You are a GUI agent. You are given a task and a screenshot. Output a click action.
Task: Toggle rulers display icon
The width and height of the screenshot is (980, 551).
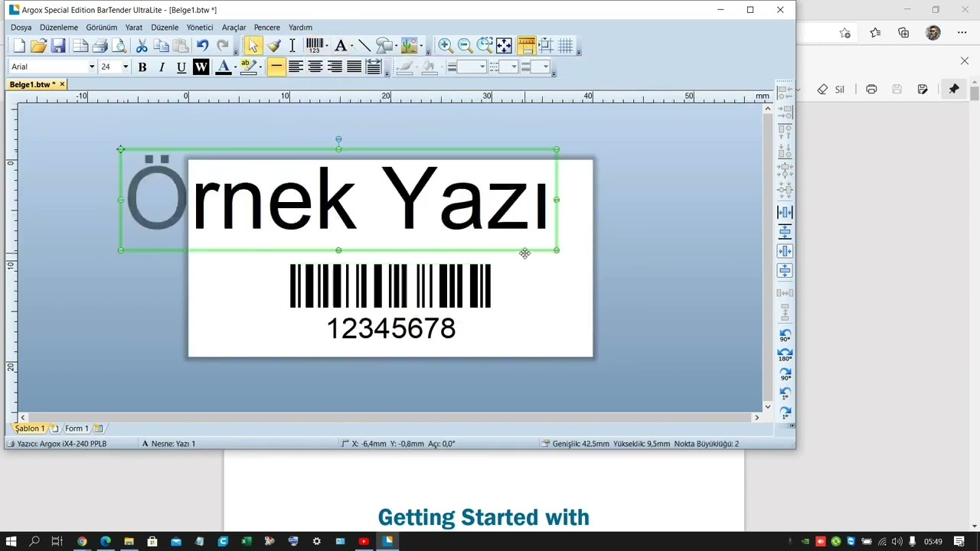(526, 46)
